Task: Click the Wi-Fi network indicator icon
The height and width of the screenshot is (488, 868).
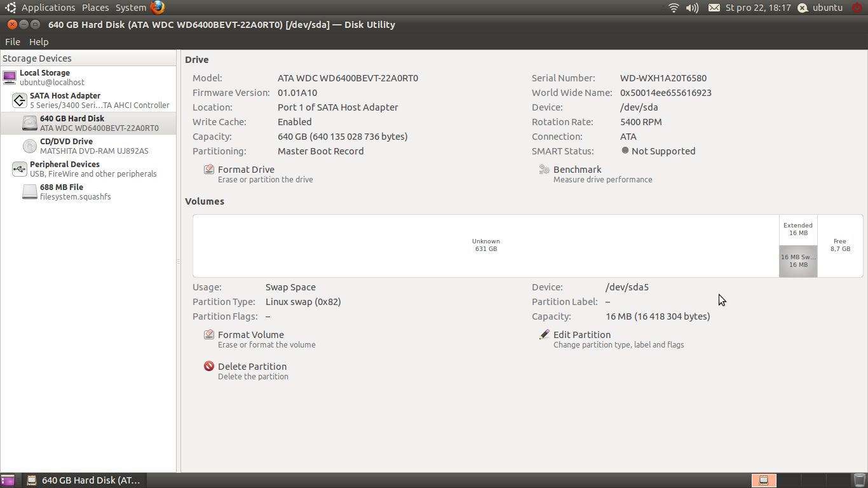Action: coord(674,8)
